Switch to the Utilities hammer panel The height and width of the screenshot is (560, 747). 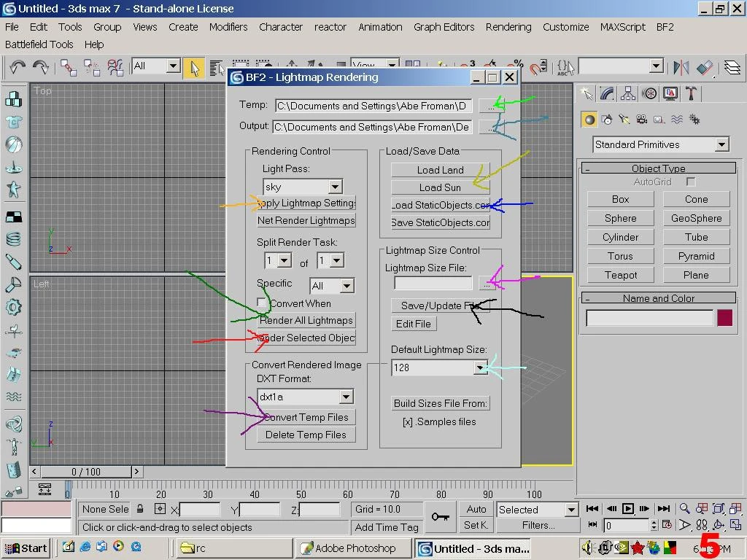coord(691,93)
